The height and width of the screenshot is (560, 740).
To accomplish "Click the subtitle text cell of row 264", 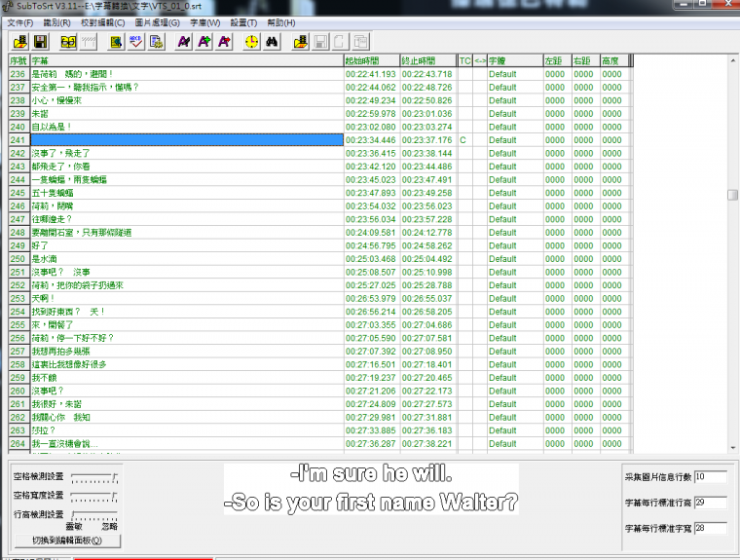I will point(187,444).
